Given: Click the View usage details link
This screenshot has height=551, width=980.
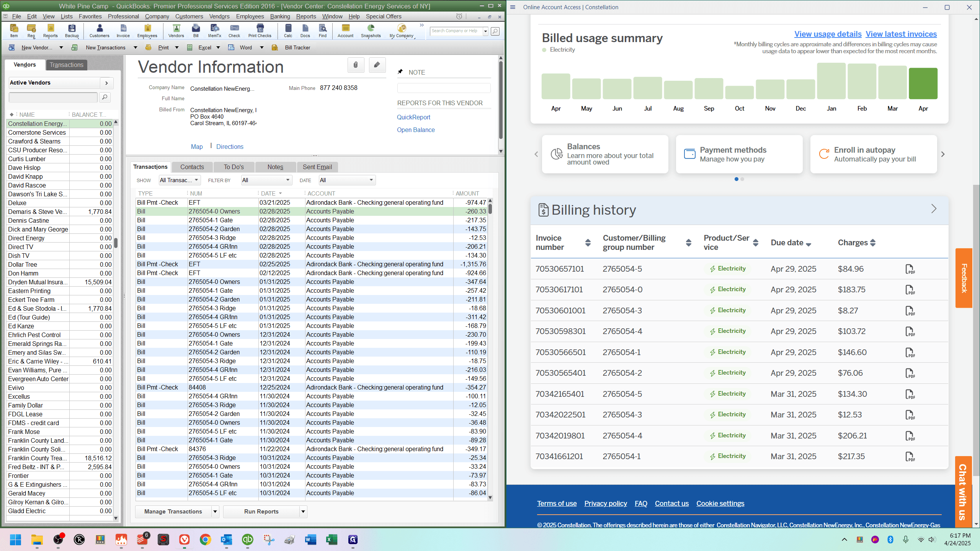Looking at the screenshot, I should [828, 34].
